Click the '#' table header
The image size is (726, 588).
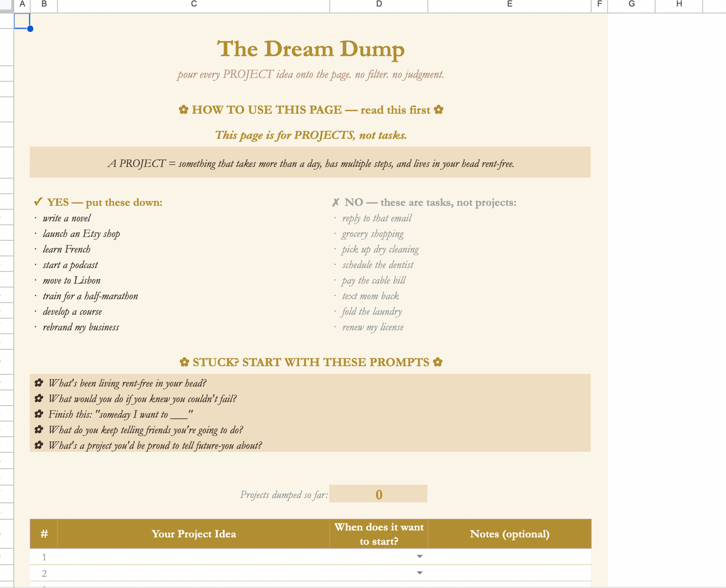coord(44,534)
